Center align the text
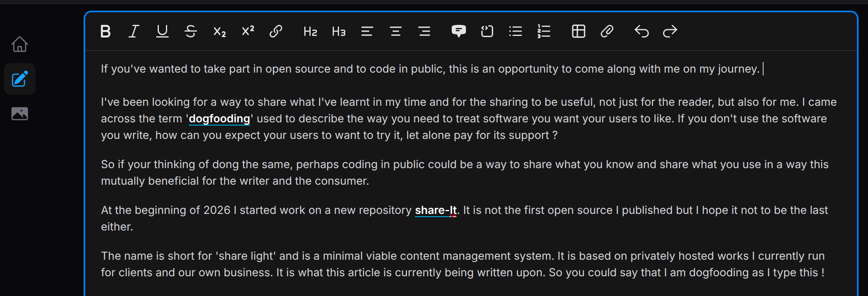This screenshot has height=296, width=868. [x=396, y=31]
